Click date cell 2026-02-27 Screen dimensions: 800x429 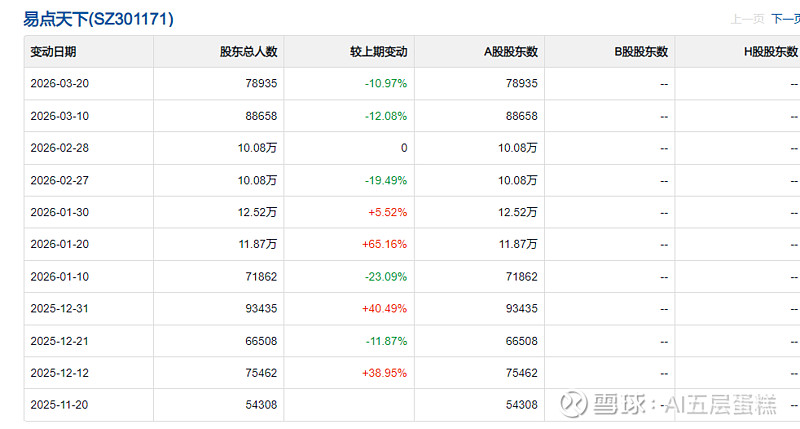60,181
